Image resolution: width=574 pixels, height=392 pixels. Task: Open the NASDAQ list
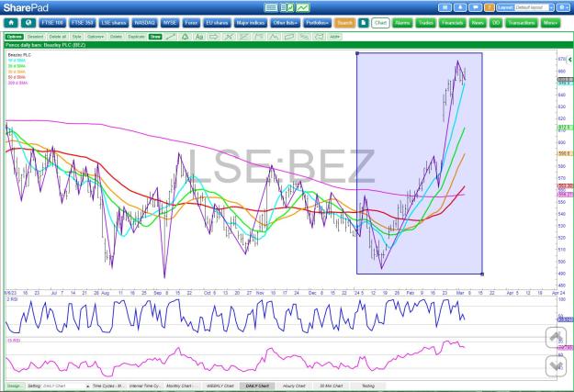click(144, 23)
